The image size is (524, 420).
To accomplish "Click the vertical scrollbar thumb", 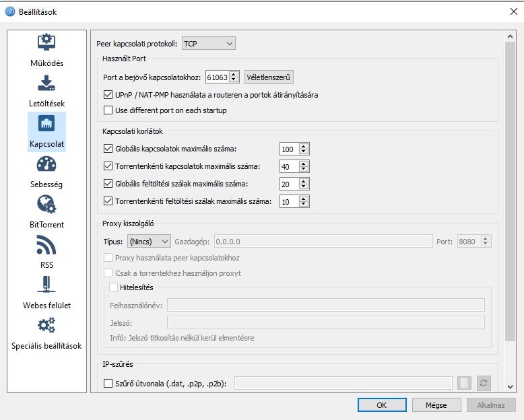I will click(510, 191).
